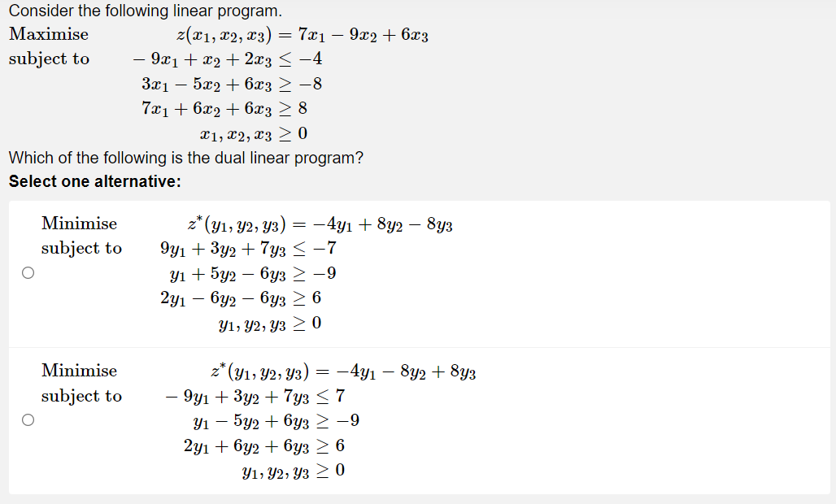The height and width of the screenshot is (504, 836).
Task: Click the first 'Minimise' label
Action: tap(80, 224)
